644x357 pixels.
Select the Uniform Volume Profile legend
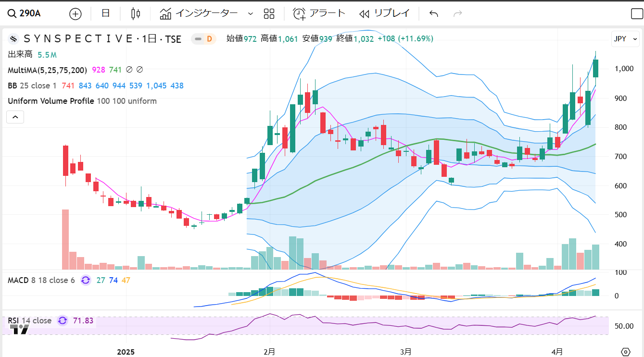pos(82,101)
